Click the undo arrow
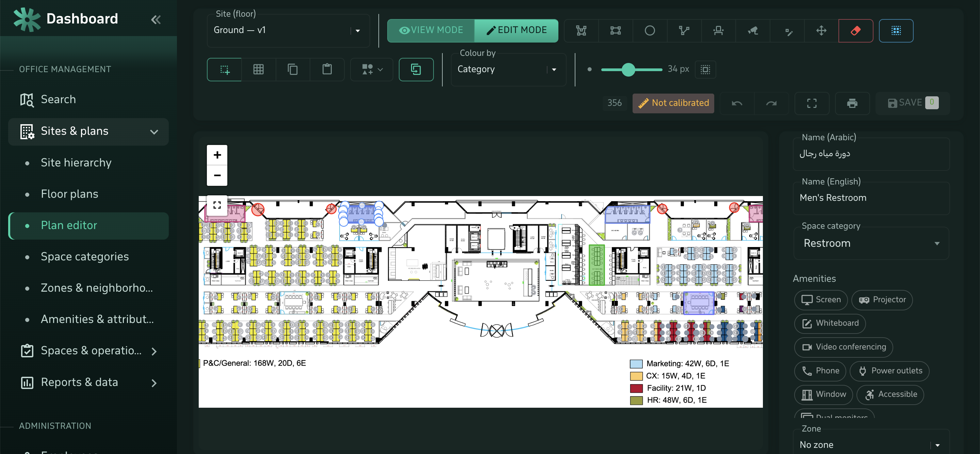This screenshot has width=980, height=454. (737, 103)
